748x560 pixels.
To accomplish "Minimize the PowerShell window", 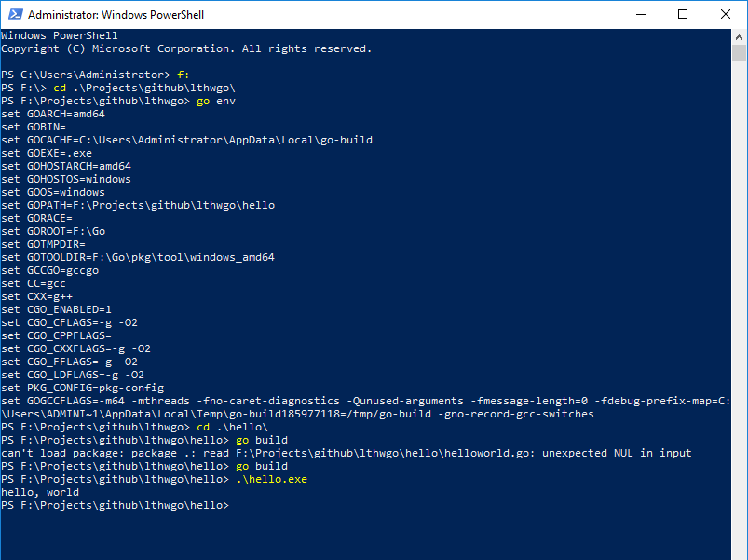I will tap(641, 14).
